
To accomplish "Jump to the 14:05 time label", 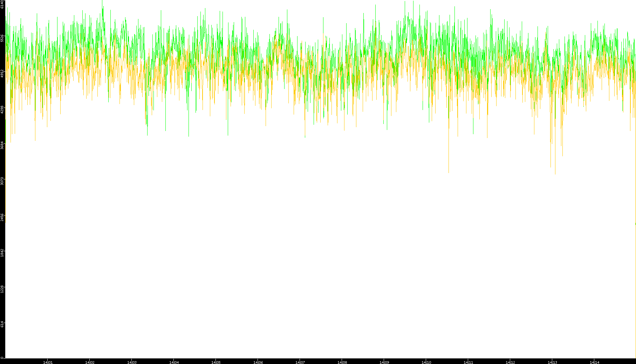I will coord(216,362).
